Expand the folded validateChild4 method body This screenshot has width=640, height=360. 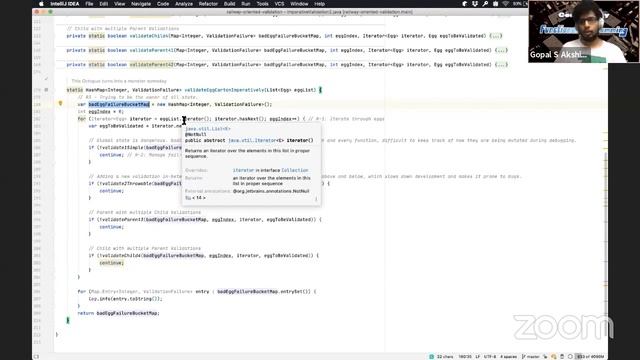(496, 36)
